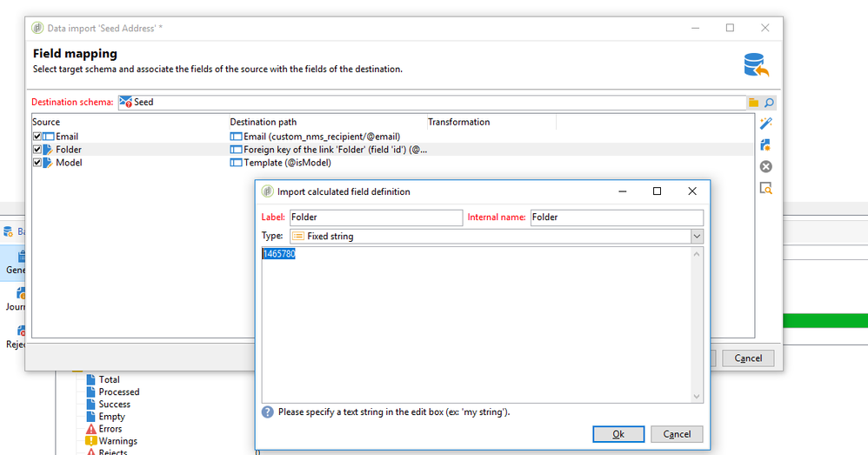The width and height of the screenshot is (868, 455).
Task: Click the Transformation column header
Action: click(458, 122)
